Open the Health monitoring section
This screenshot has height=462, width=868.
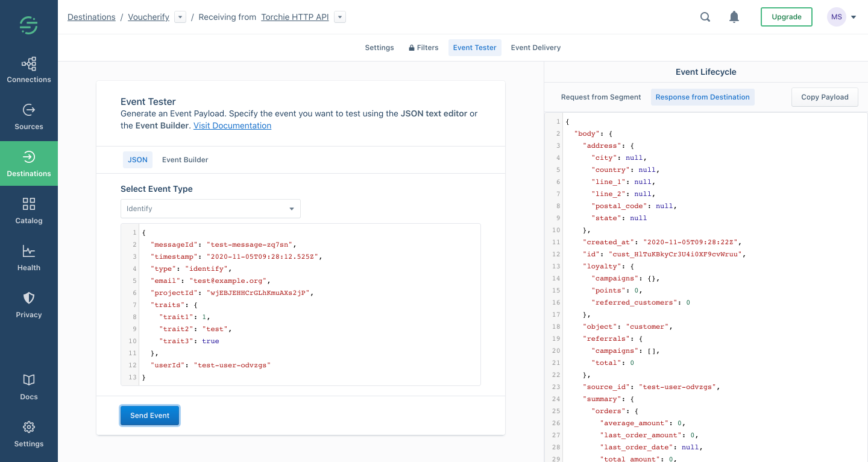(28, 258)
